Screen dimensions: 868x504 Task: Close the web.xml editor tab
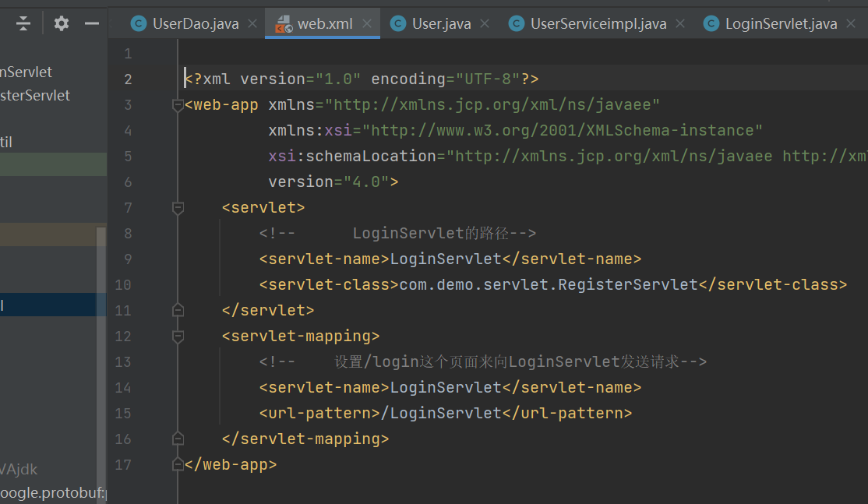[x=366, y=24]
